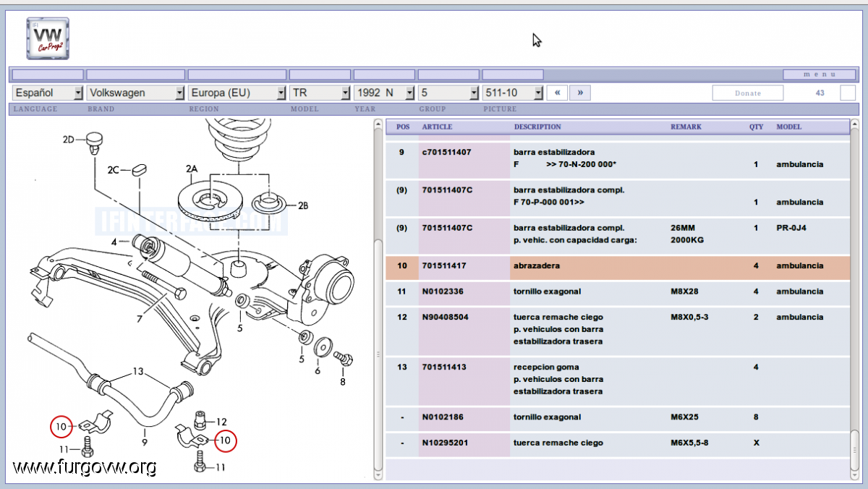Click the empty box next to 43
868x489 pixels.
[848, 93]
